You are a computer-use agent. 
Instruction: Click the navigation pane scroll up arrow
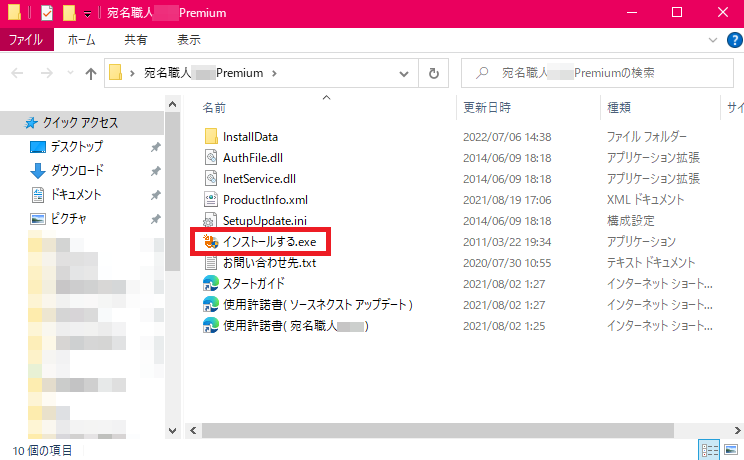173,104
